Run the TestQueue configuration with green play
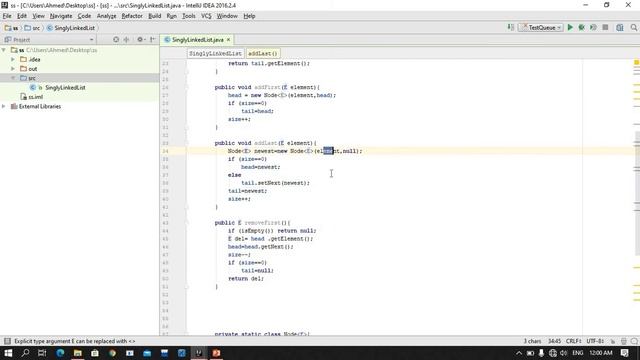 tap(570, 27)
